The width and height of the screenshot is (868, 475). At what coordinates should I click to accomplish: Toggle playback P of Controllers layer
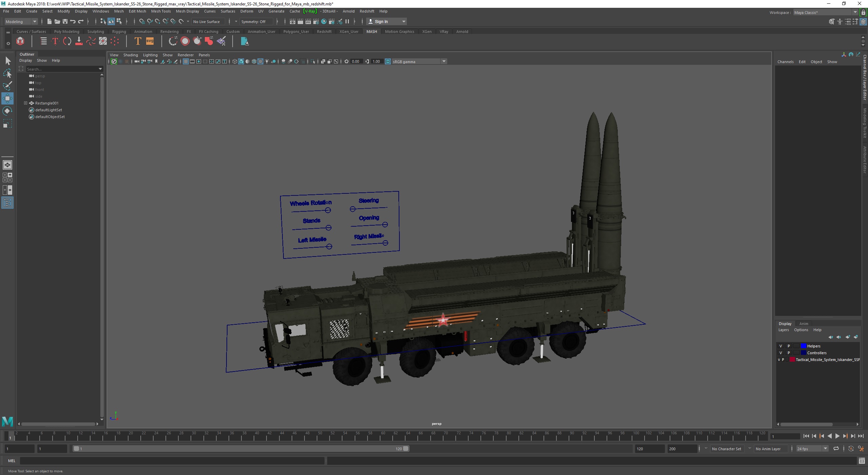[789, 353]
